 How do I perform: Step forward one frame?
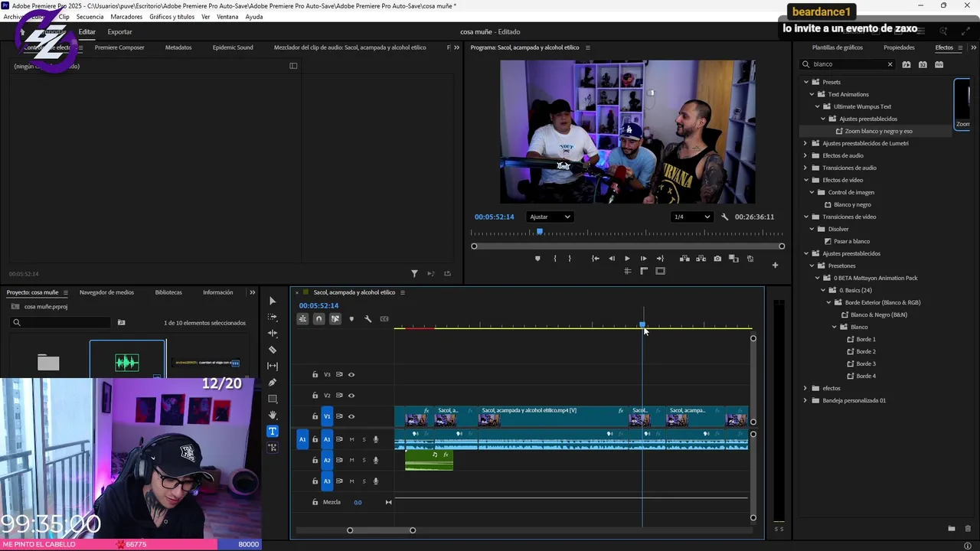click(643, 259)
